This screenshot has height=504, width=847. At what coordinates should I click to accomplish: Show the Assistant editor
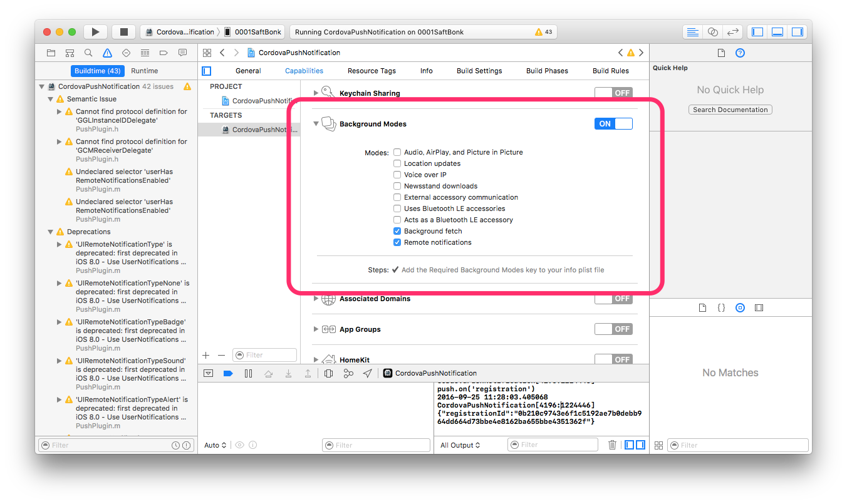click(x=712, y=32)
